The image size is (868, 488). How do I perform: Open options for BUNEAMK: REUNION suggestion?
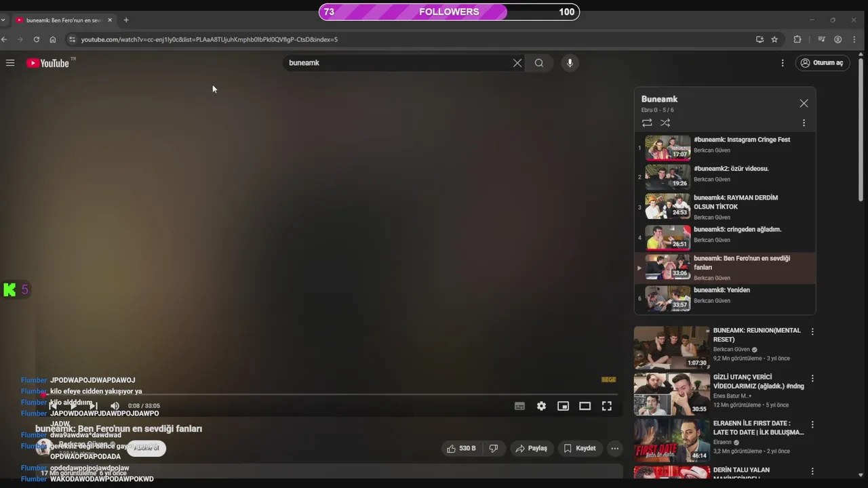pos(812,331)
